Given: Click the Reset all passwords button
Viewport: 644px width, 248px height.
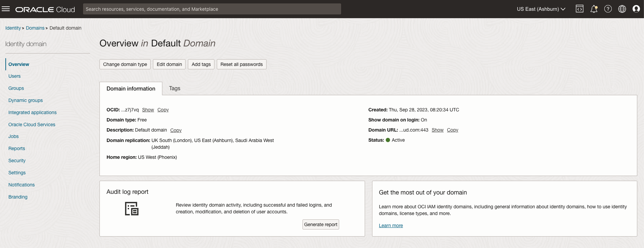Looking at the screenshot, I should coord(242,64).
